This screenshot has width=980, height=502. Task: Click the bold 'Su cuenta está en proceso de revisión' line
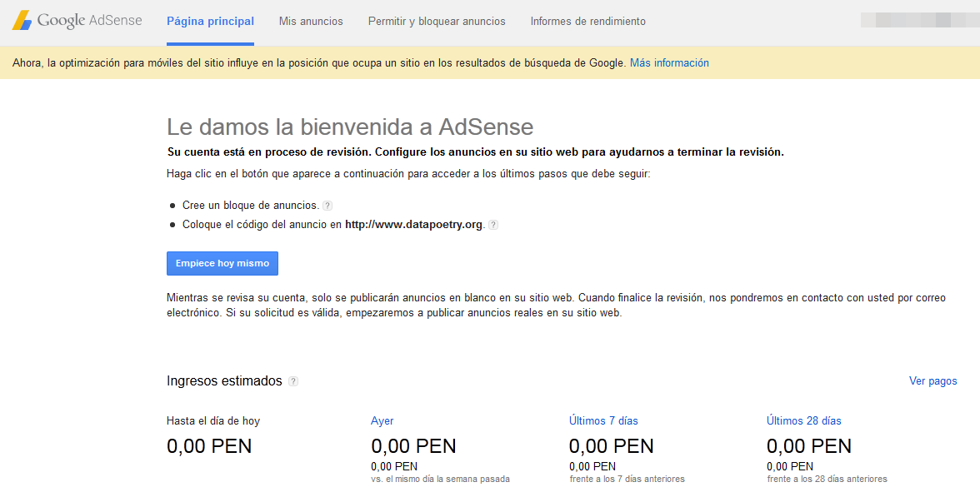pos(475,152)
